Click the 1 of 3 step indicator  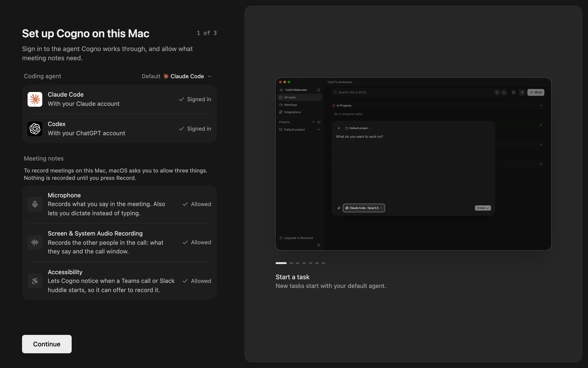tap(207, 33)
